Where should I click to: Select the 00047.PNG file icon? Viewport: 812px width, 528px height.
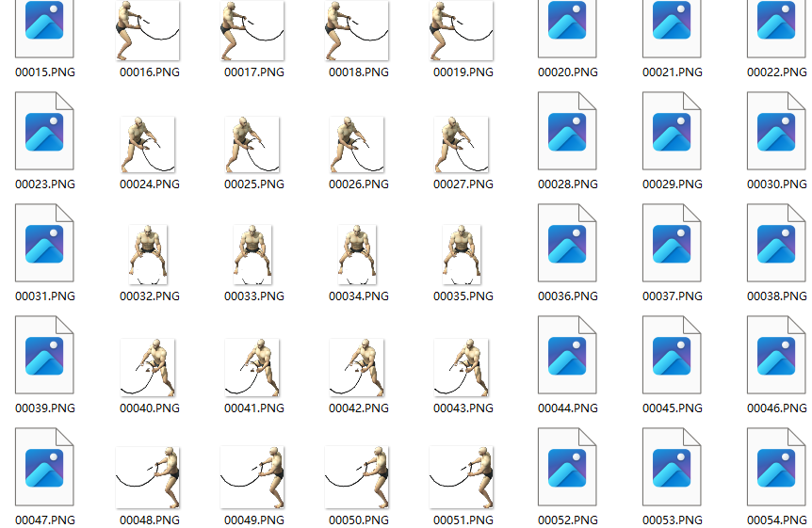point(44,470)
